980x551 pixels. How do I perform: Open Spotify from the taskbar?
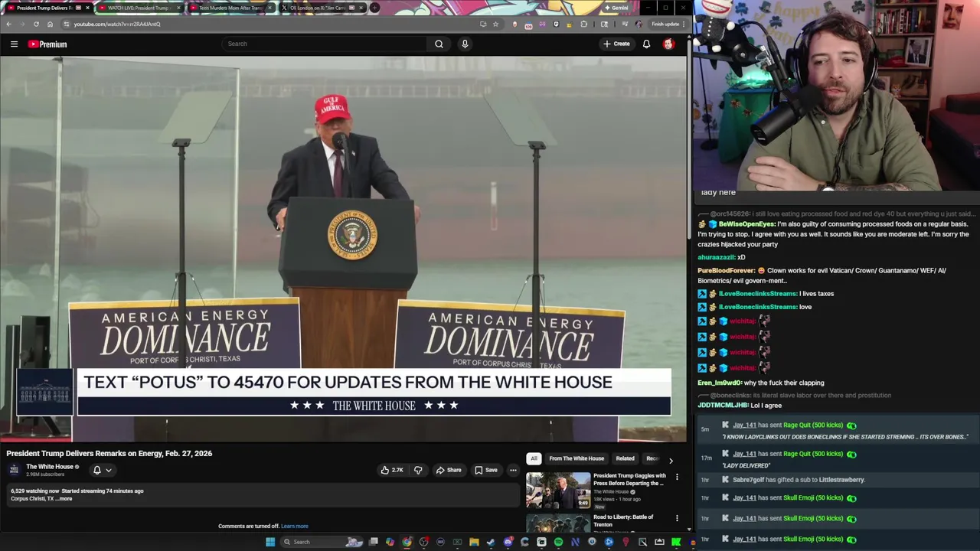558,542
